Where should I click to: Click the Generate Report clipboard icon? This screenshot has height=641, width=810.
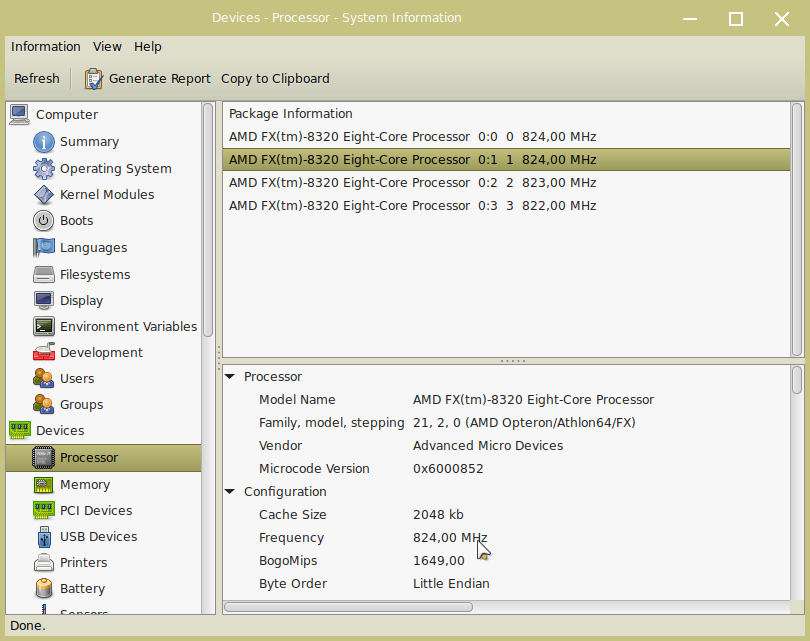[94, 79]
